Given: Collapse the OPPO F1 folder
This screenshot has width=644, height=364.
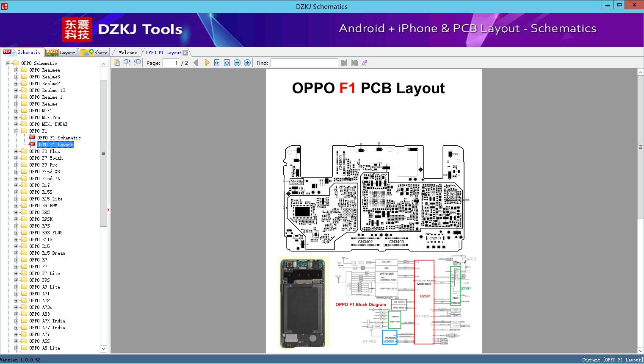Looking at the screenshot, I should pyautogui.click(x=16, y=131).
